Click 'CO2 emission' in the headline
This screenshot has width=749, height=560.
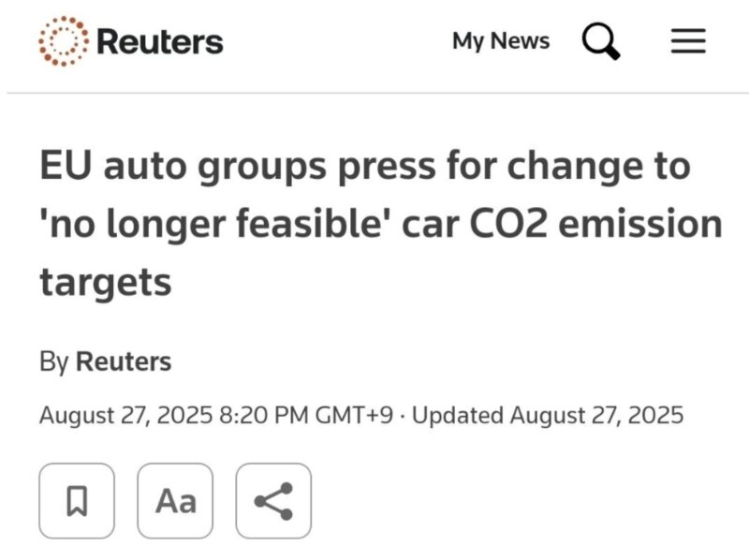click(595, 224)
